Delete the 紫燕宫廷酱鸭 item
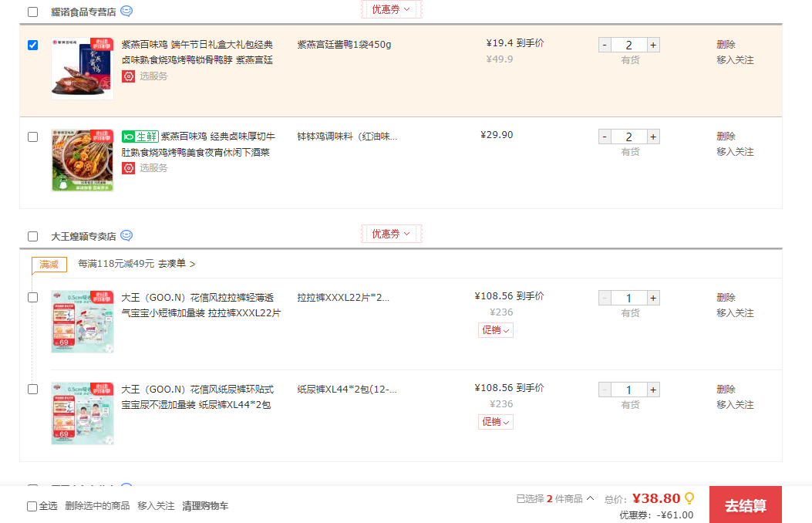This screenshot has width=812, height=523. point(726,45)
